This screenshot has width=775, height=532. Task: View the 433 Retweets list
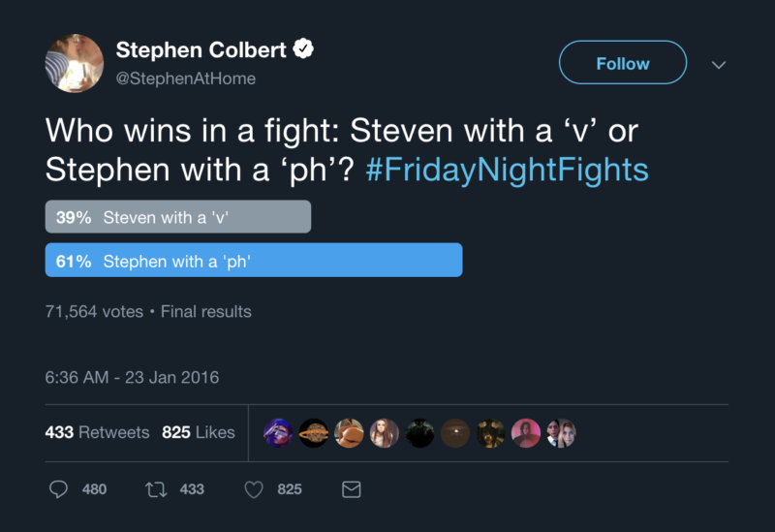pyautogui.click(x=97, y=432)
